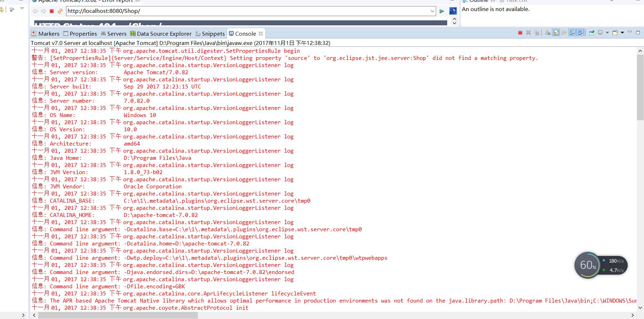Switch to the Servers tab
This screenshot has height=319, width=644.
coord(114,34)
